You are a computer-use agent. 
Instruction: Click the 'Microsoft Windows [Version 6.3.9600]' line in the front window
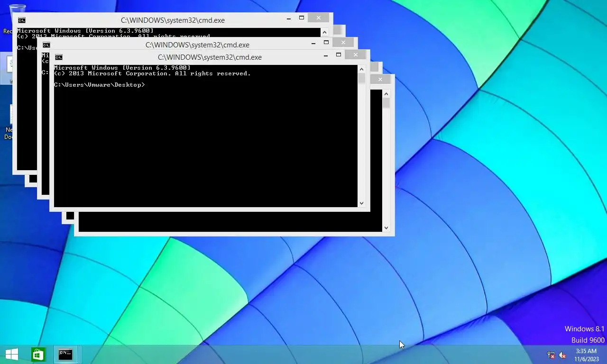122,68
